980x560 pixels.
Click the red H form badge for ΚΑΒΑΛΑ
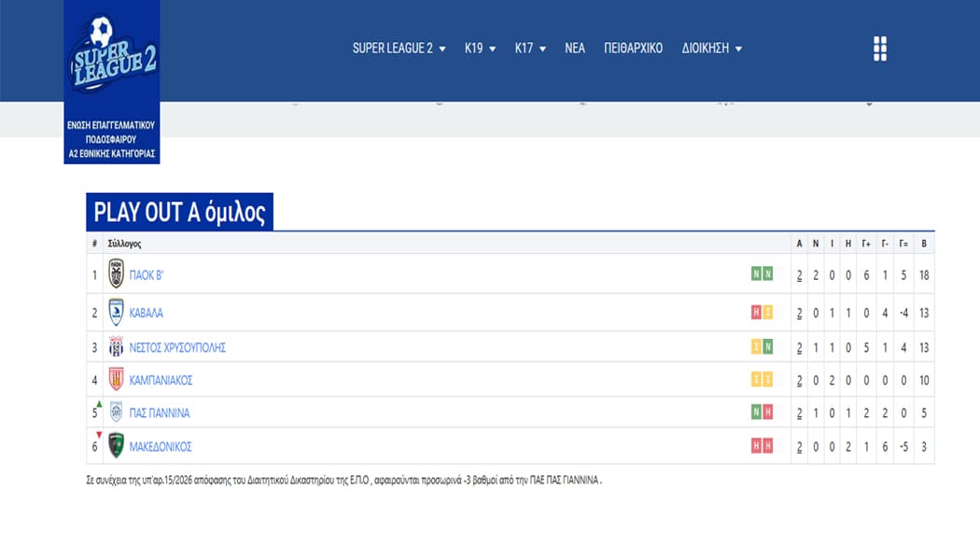pos(756,313)
